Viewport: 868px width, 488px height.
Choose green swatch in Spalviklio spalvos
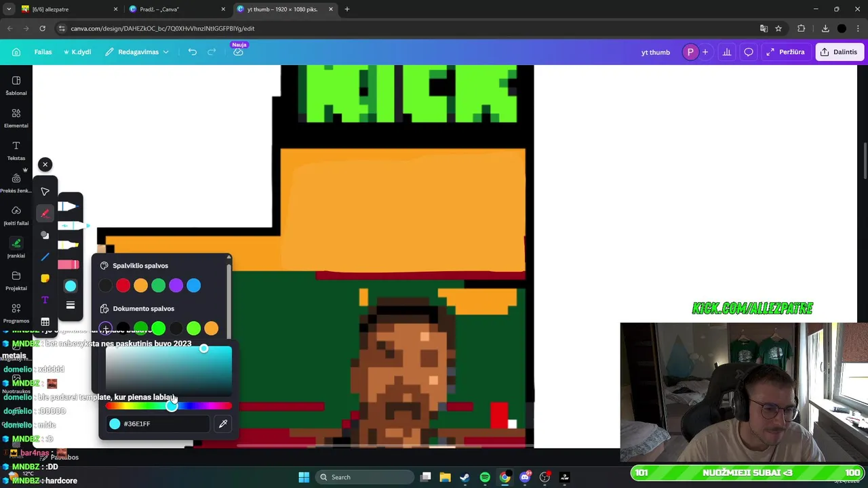158,285
